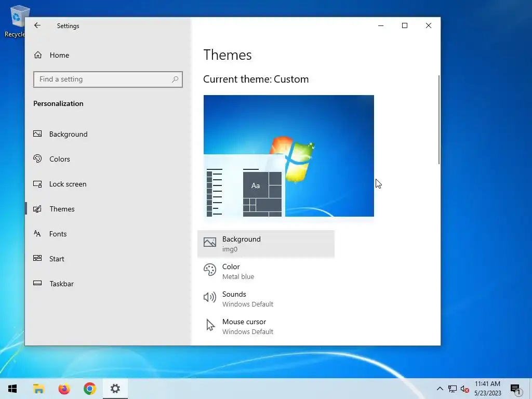Click the Mouse cursor arrow icon
Screen dimensions: 532x399
[x=210, y=325]
